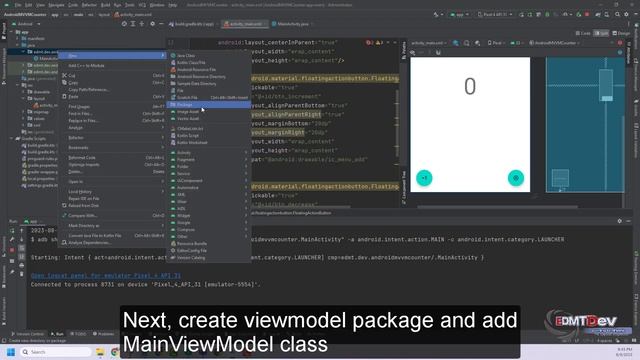This screenshot has width=640, height=360.
Task: Click Copy in the context menu
Action: [x=112, y=82]
